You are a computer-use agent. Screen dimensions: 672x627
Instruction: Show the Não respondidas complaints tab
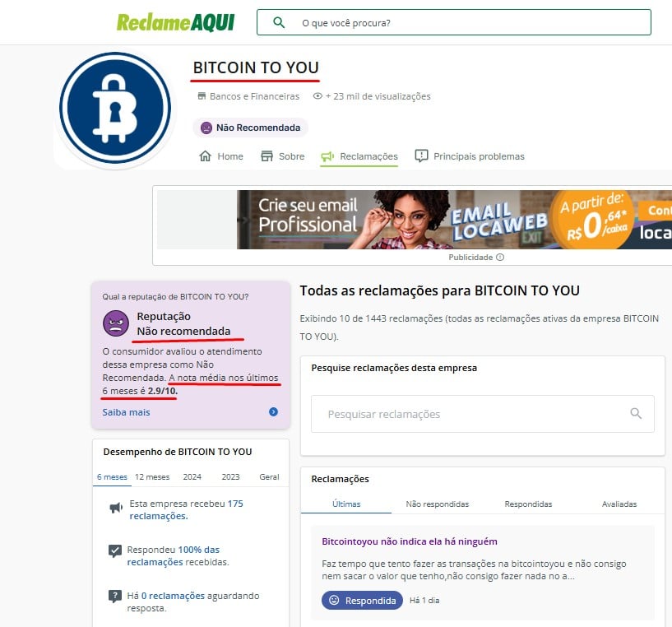[x=437, y=504]
